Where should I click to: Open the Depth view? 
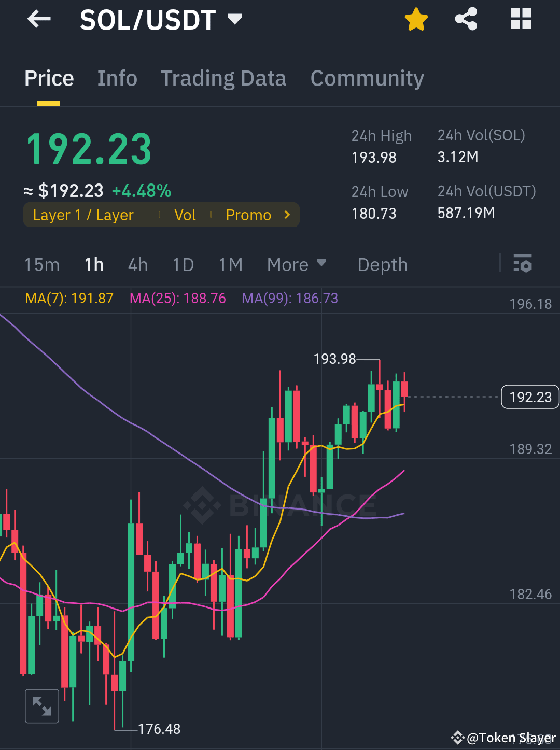[382, 264]
